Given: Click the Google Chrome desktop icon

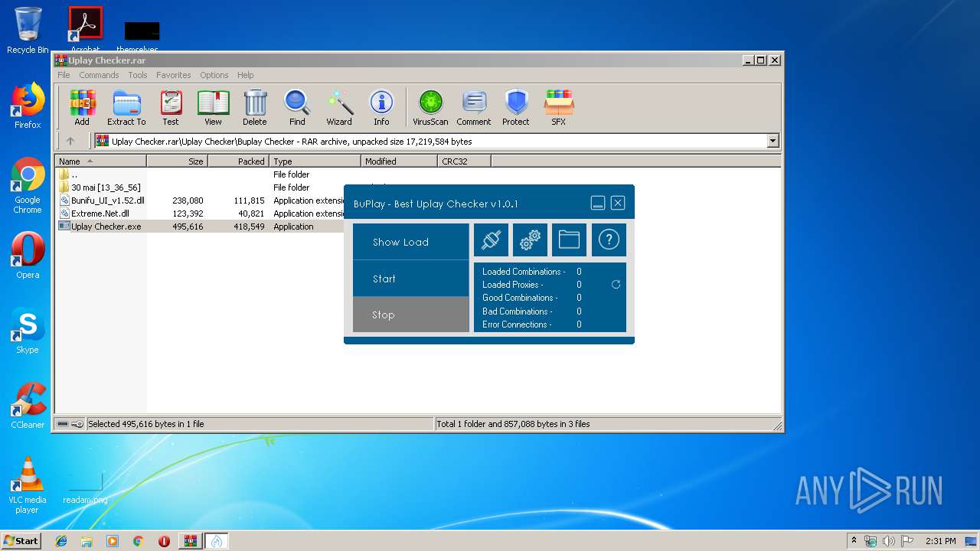Looking at the screenshot, I should pyautogui.click(x=28, y=186).
